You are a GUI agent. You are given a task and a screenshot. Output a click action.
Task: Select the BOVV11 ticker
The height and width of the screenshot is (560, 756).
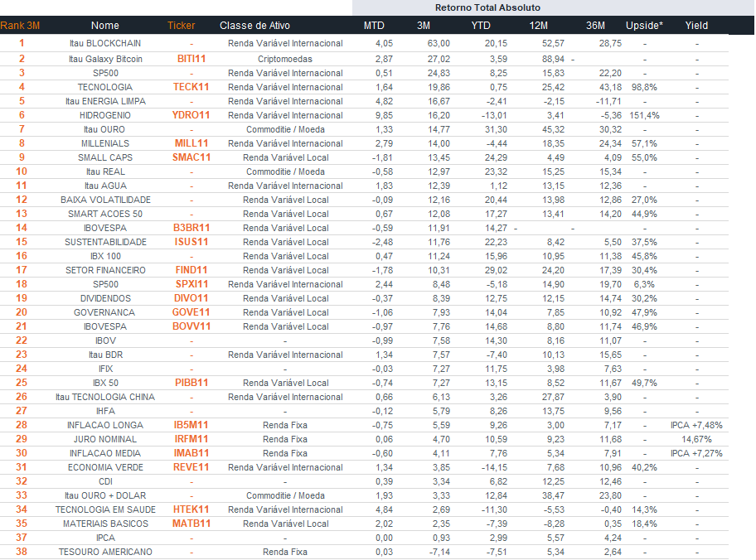(191, 326)
